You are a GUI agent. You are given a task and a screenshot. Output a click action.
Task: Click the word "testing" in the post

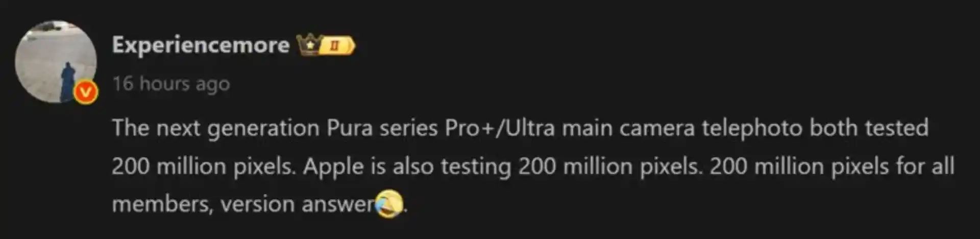[x=476, y=167]
